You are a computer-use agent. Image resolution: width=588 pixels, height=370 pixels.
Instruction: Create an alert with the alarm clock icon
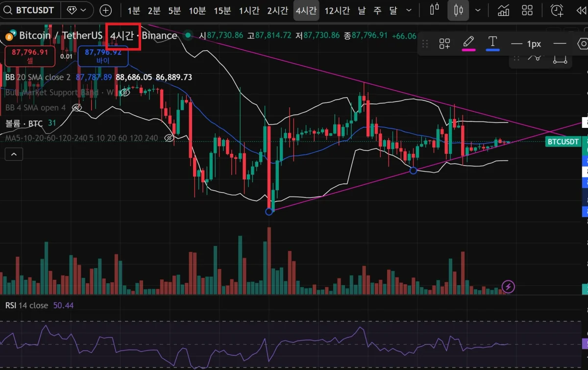point(557,10)
